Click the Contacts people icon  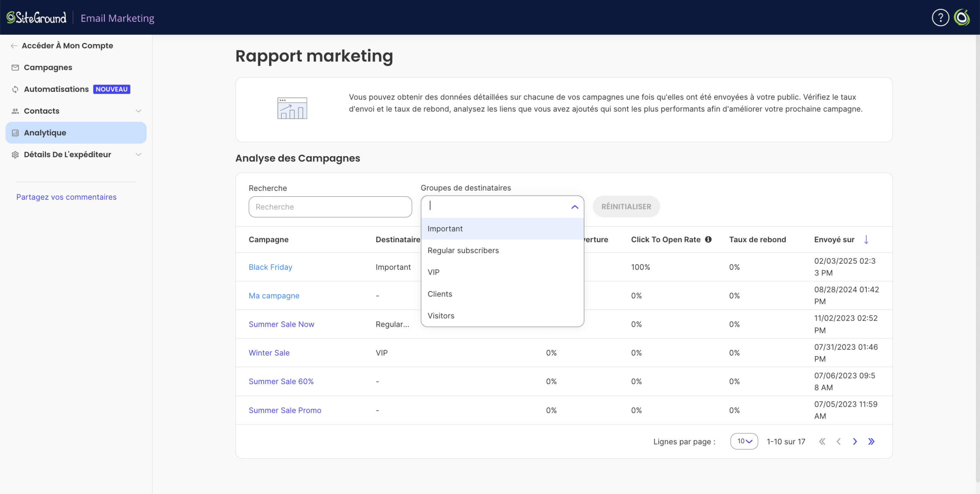tap(15, 111)
